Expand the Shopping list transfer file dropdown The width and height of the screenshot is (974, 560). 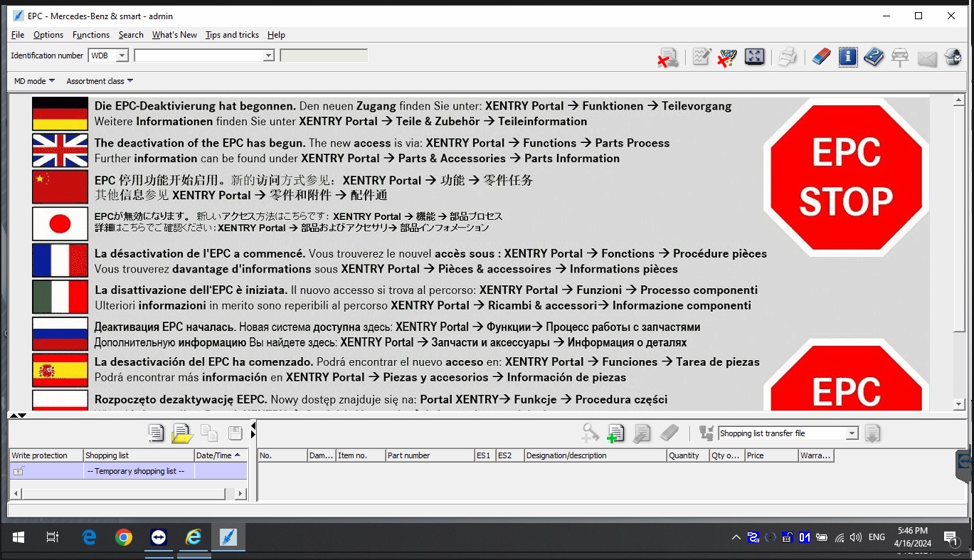tap(852, 433)
